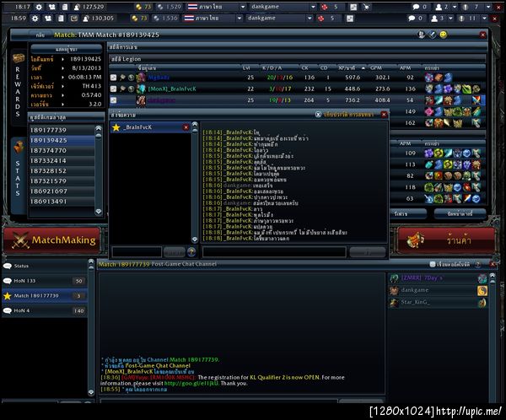This screenshot has width=506, height=420.
Task: Click the lower scroll arrow of match list
Action: click(x=99, y=212)
